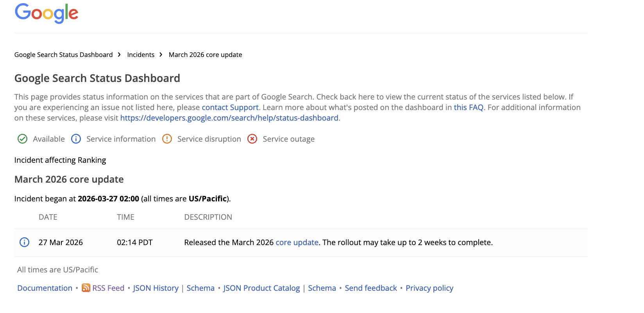The height and width of the screenshot is (313, 644).
Task: Click the bold 'US/Pacific' timezone text
Action: (x=208, y=199)
